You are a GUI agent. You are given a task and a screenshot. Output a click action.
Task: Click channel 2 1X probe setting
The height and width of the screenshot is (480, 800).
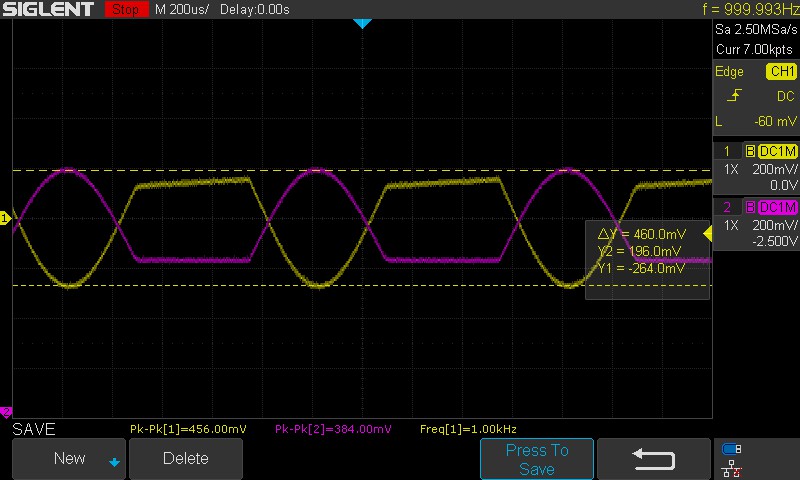tap(731, 225)
